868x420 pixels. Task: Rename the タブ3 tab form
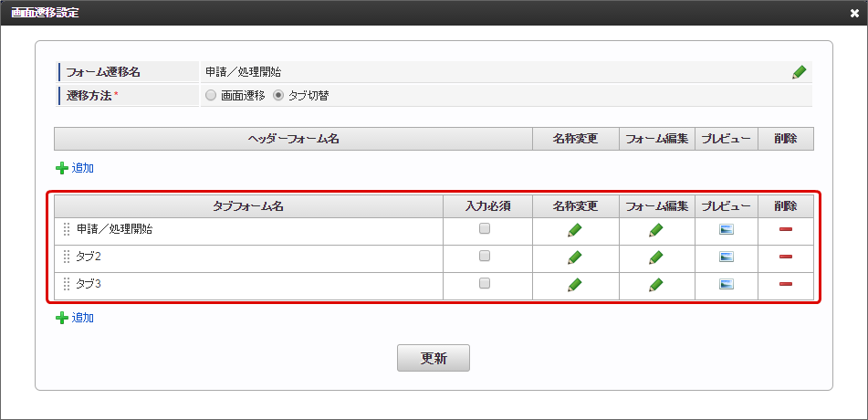(575, 285)
